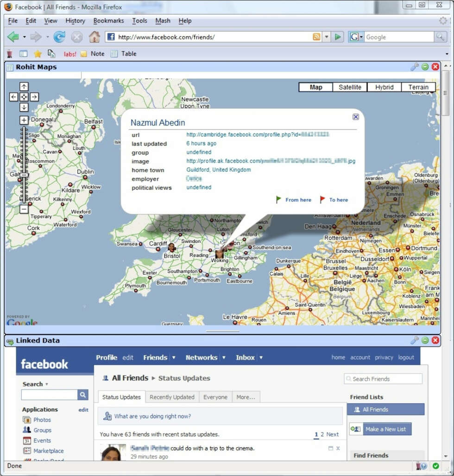Select the Recently Updated tab

(172, 397)
